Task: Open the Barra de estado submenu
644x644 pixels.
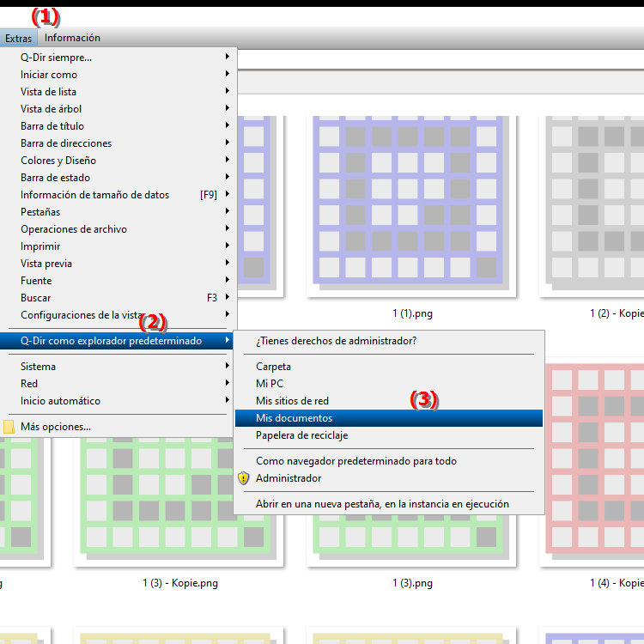Action: tap(118, 178)
